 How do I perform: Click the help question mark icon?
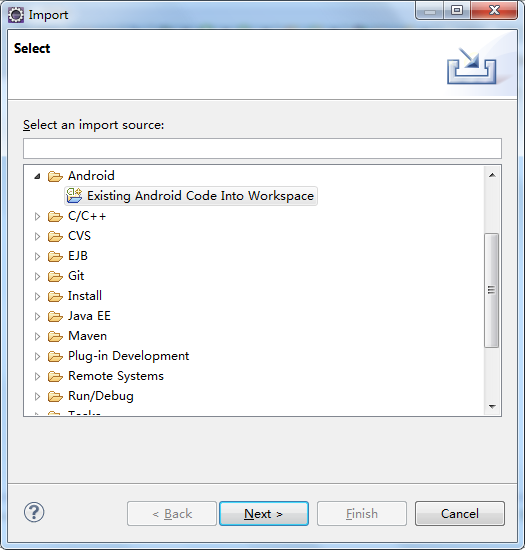click(x=34, y=512)
